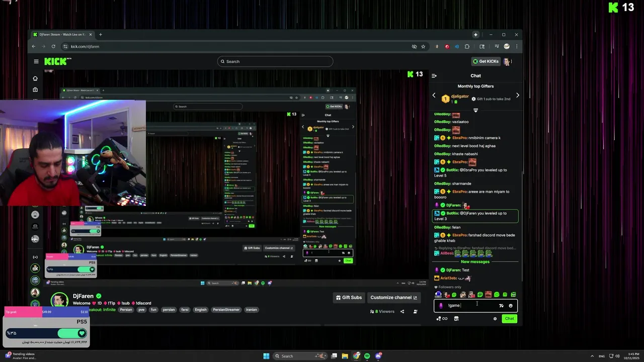This screenshot has height=362, width=644.
Task: Jump to New messages in chat
Action: [x=475, y=261]
